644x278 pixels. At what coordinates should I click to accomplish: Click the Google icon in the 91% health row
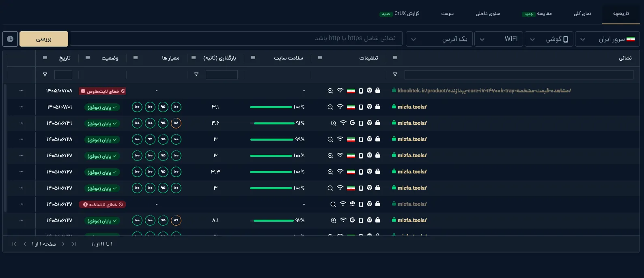pos(352,123)
